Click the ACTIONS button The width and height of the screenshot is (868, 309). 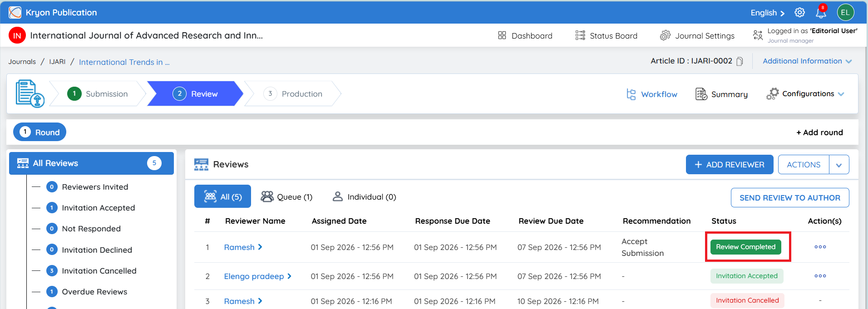coord(804,165)
